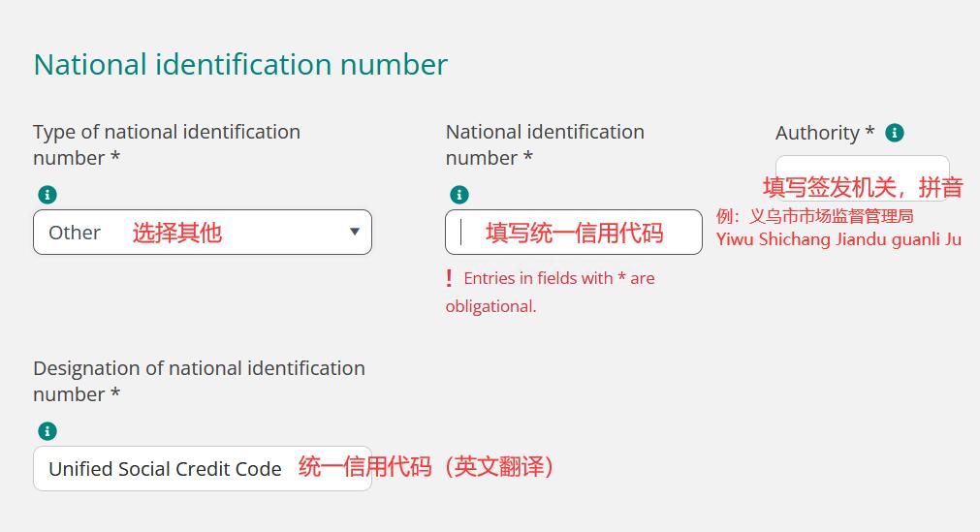Click the 'Designation of national identification number' label
The width and height of the screenshot is (980, 532).
tap(200, 382)
